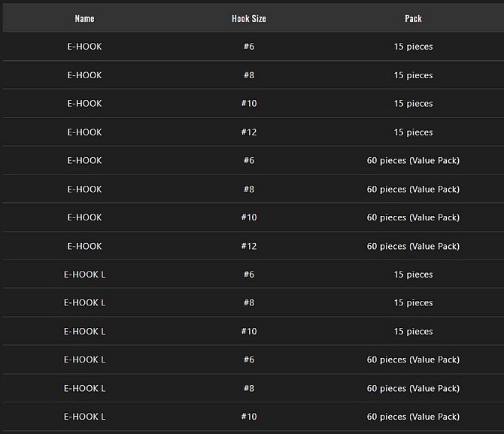Click 15 pieces cell for E-HOOK L #10
The image size is (504, 434).
(x=413, y=332)
